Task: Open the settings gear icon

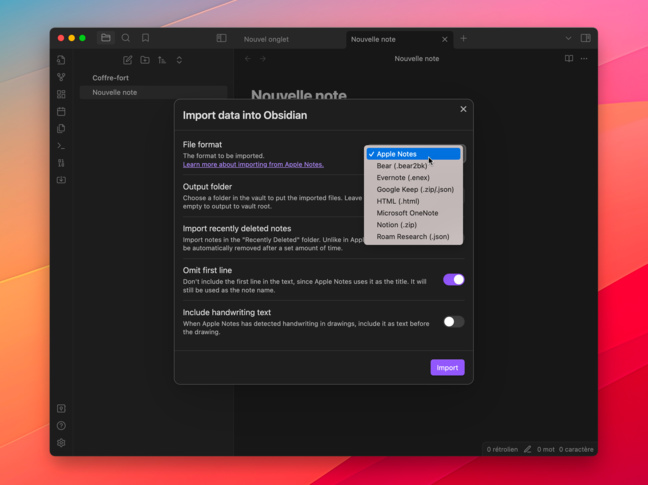Action: tap(61, 443)
